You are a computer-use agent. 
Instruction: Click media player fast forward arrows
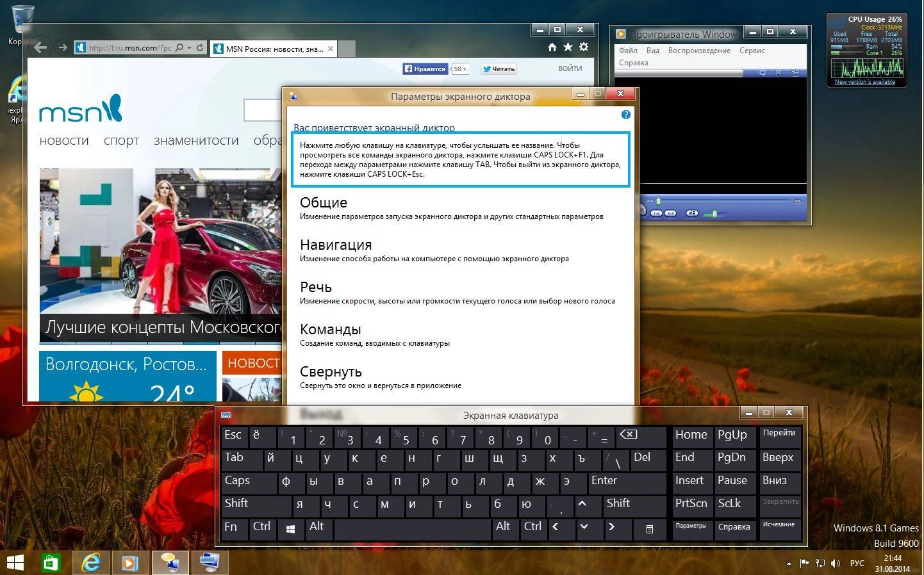coord(798,201)
